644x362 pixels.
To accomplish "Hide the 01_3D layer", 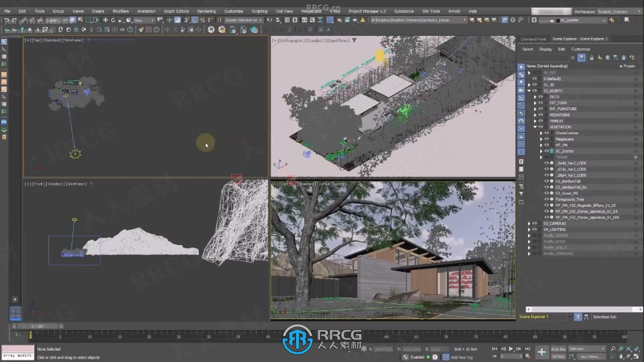I will 535,85.
